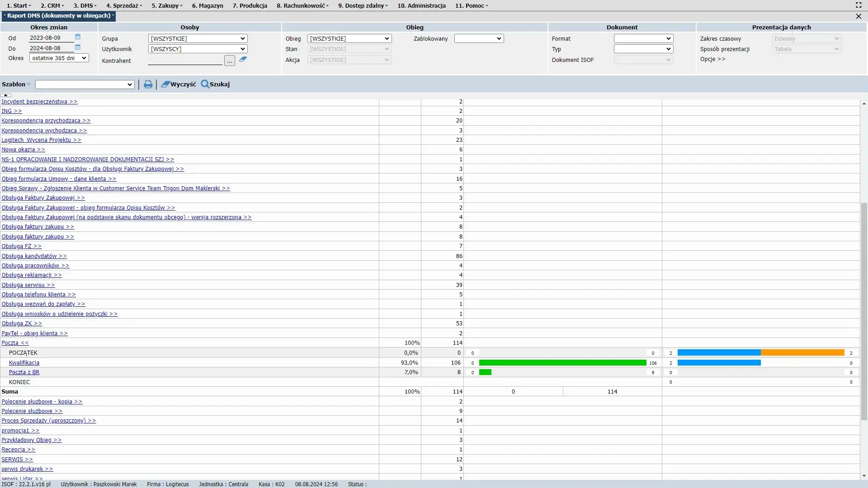Screen dimensions: 868x488
Task: Click the Szukaj magnifier button
Action: point(216,84)
